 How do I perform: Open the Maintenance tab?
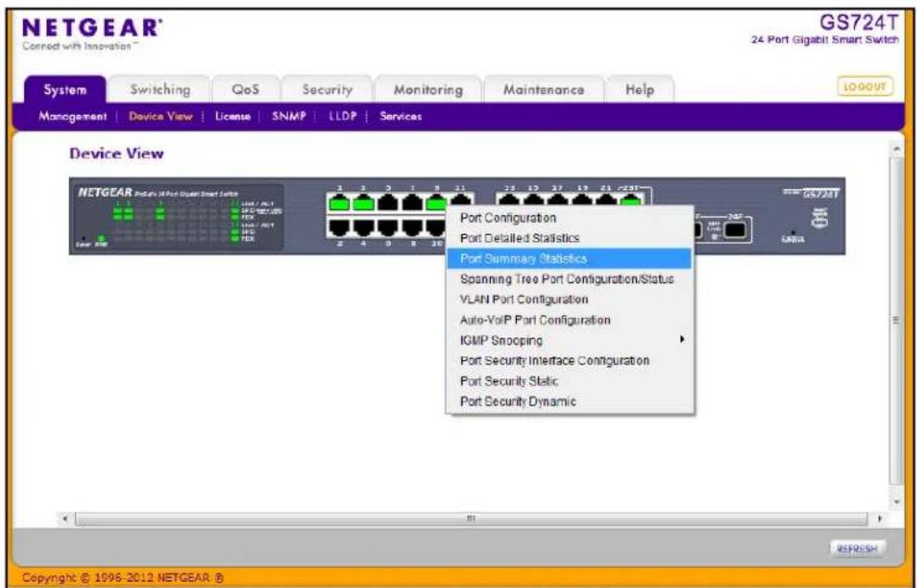pos(543,90)
